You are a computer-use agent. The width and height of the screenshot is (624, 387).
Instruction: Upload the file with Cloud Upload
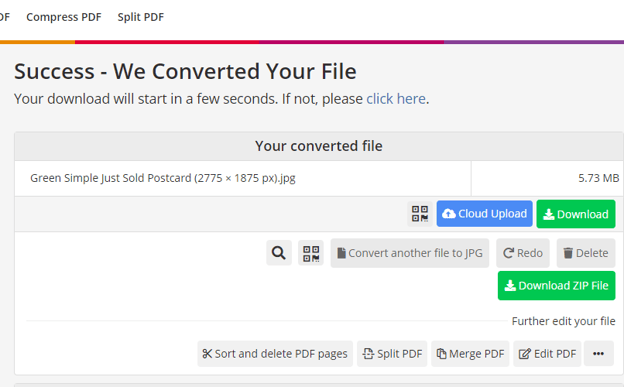484,214
